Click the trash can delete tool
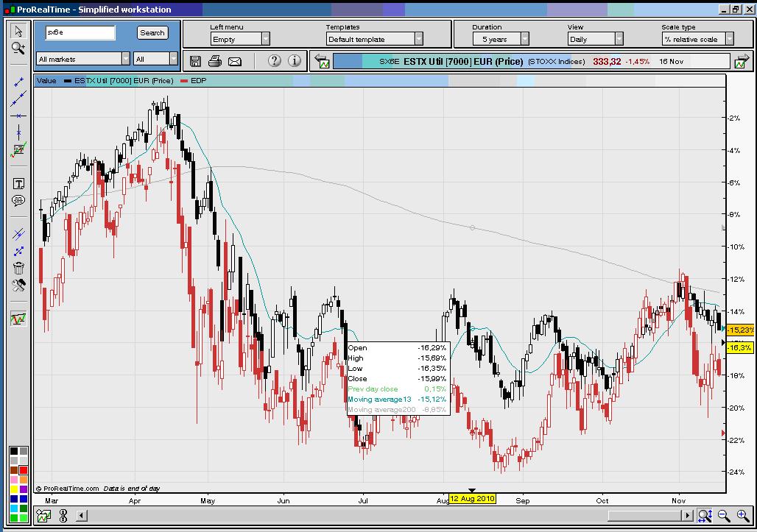 [x=18, y=268]
